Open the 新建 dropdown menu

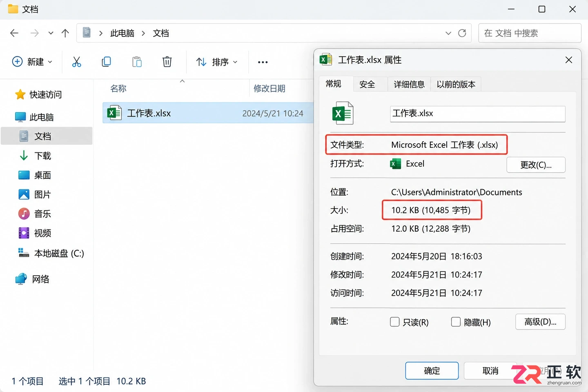point(32,62)
